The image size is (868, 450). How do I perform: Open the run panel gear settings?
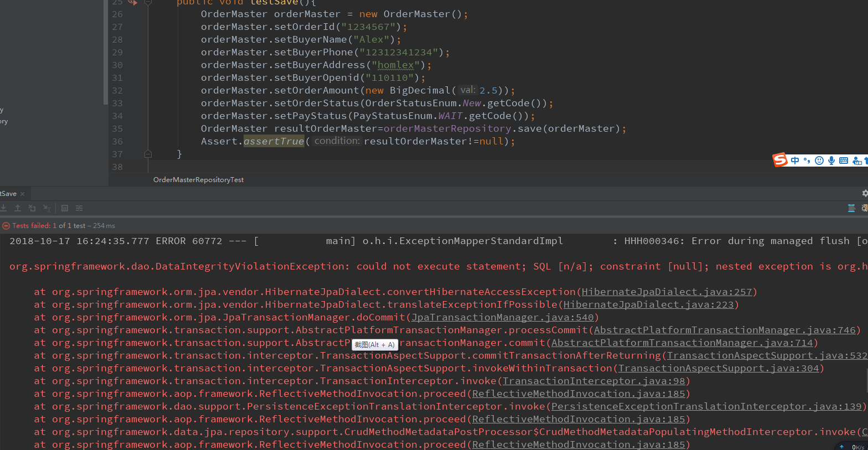pyautogui.click(x=865, y=193)
